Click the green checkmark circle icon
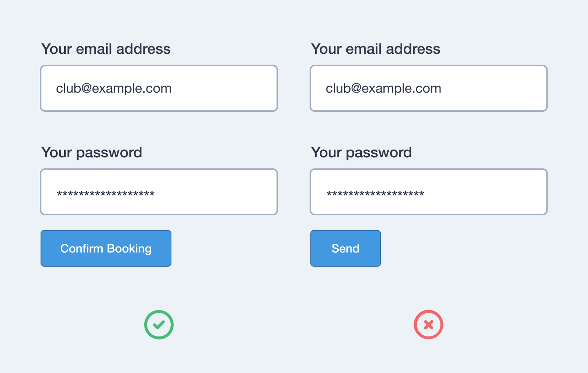The height and width of the screenshot is (373, 588). 159,324
